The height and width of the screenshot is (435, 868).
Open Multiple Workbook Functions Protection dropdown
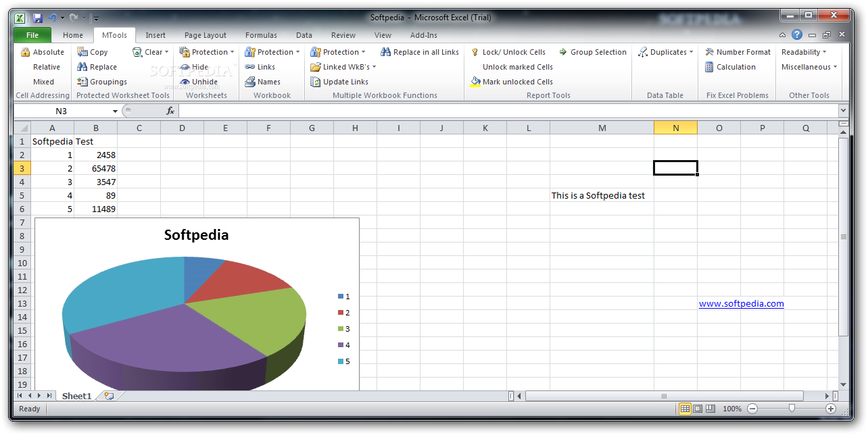[x=338, y=52]
